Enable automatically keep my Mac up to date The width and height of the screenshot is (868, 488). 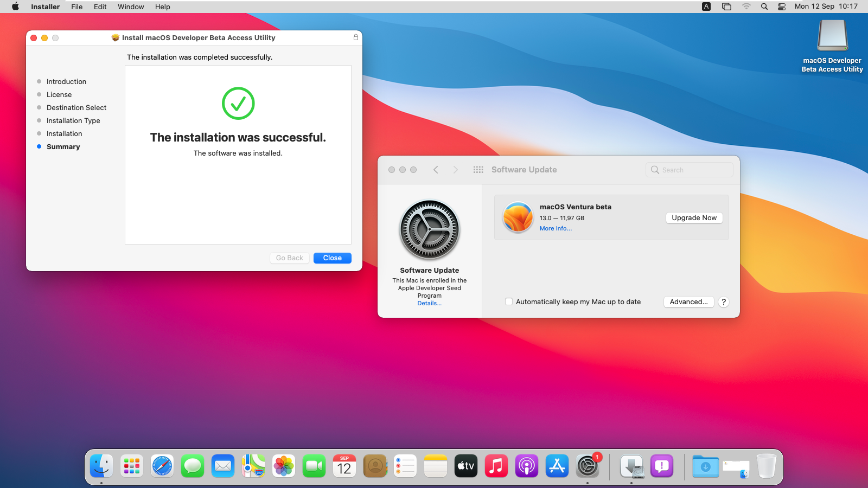(x=509, y=301)
